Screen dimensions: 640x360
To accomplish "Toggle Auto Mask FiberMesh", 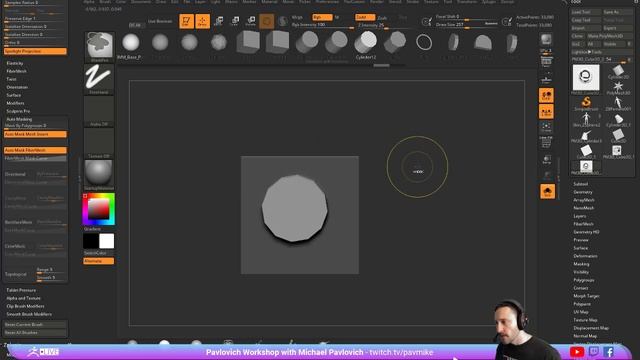I will (x=35, y=150).
